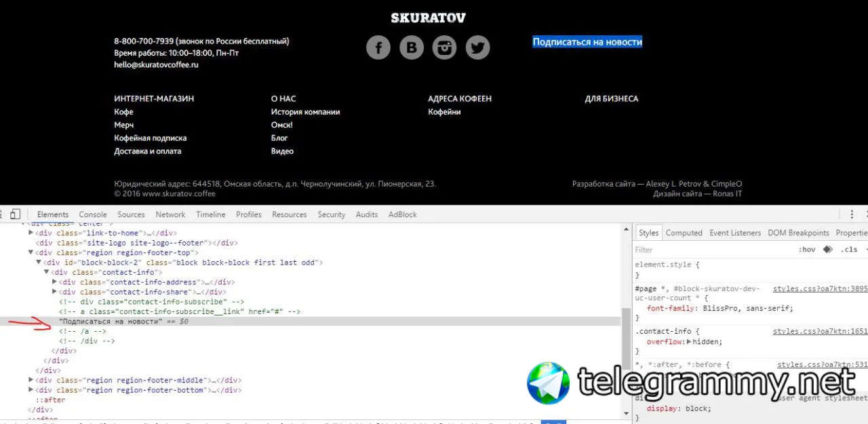Image resolution: width=868 pixels, height=424 pixels.
Task: Expand the link-to-home div node
Action: click(31, 233)
